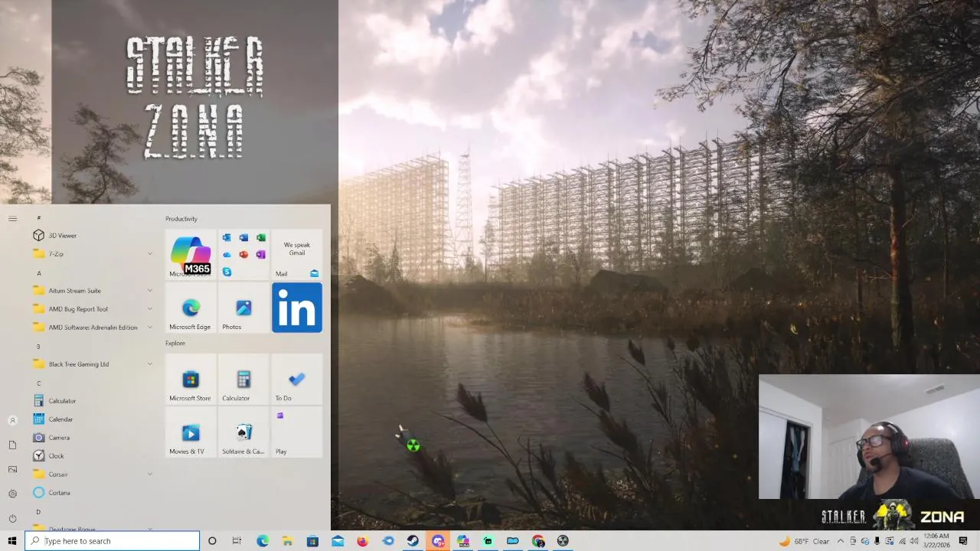Open Chrome from the taskbar
The width and height of the screenshot is (980, 551).
point(538,541)
